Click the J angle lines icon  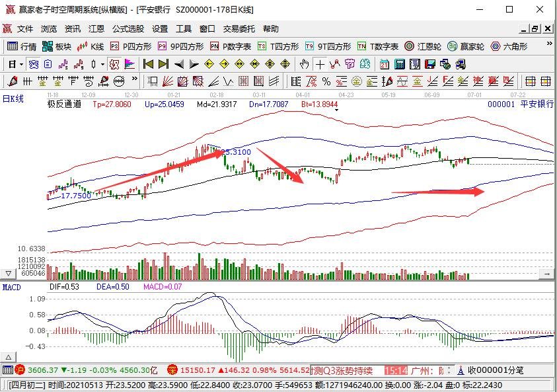[x=432, y=81]
